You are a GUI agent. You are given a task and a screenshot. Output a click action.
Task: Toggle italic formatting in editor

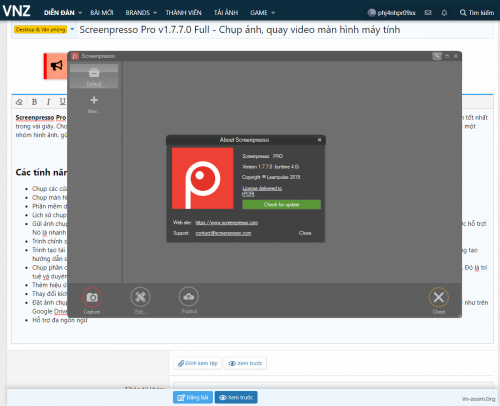(49, 102)
